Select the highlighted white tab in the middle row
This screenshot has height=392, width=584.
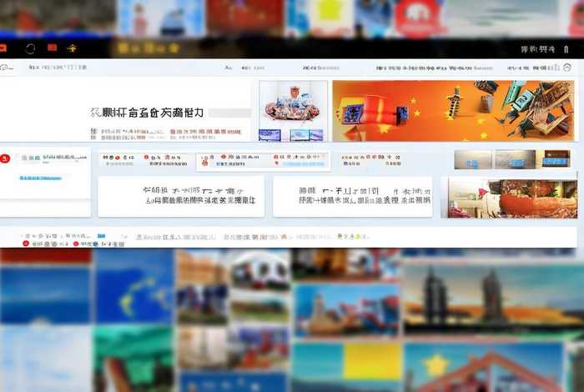pyautogui.click(x=264, y=162)
